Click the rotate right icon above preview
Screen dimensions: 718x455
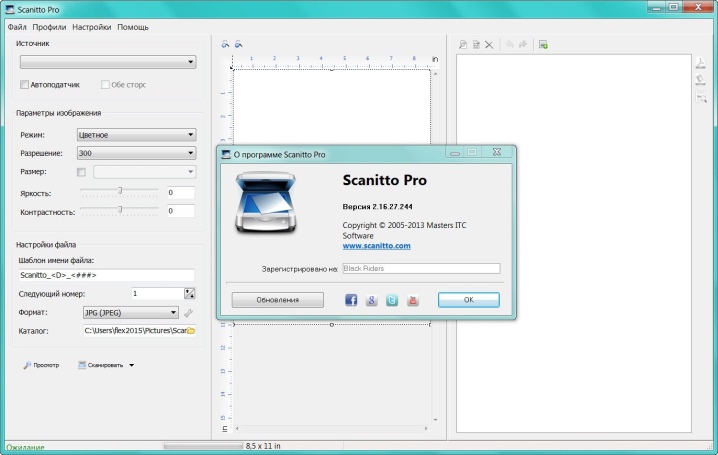239,44
